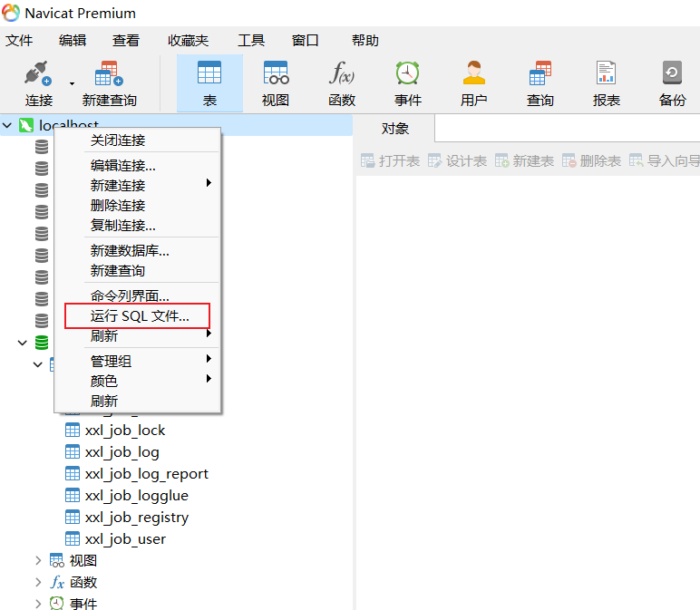Choose 新建查询 in the context menu

coord(137,270)
